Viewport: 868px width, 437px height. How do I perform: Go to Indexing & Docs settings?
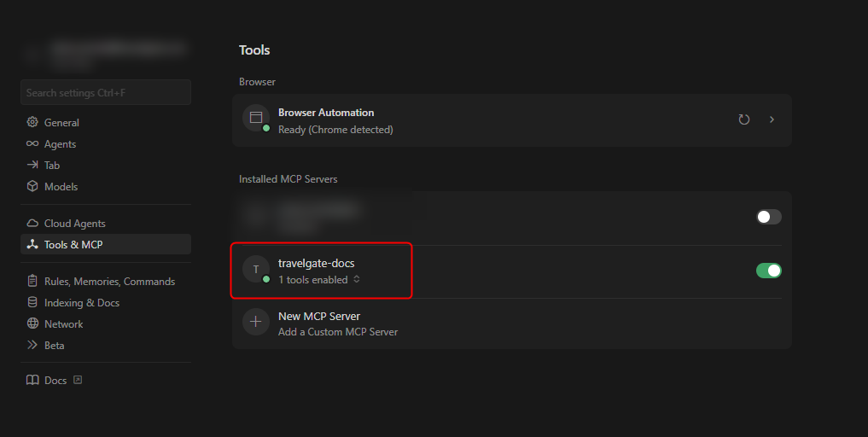tap(81, 303)
